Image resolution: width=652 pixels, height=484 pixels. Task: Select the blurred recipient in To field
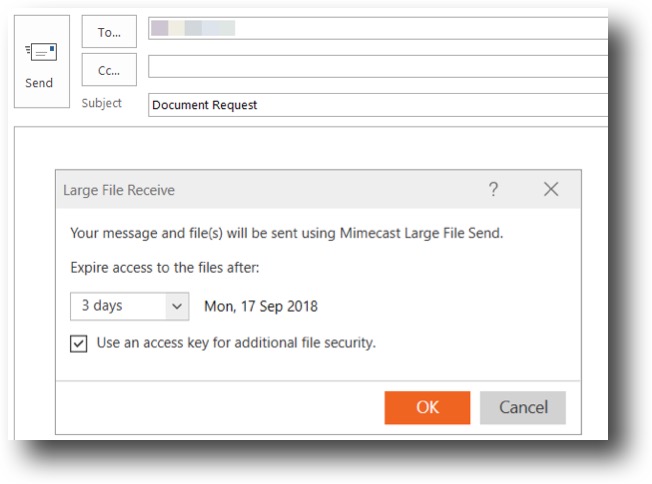pyautogui.click(x=192, y=29)
